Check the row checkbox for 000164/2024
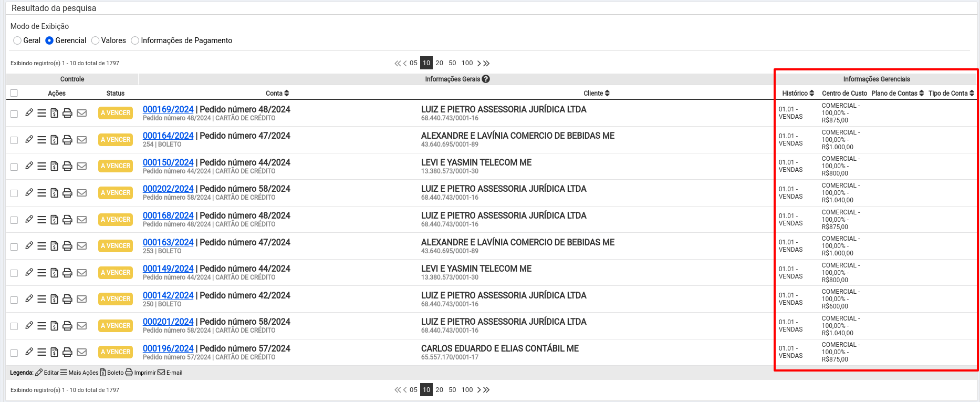This screenshot has width=980, height=402. [14, 140]
